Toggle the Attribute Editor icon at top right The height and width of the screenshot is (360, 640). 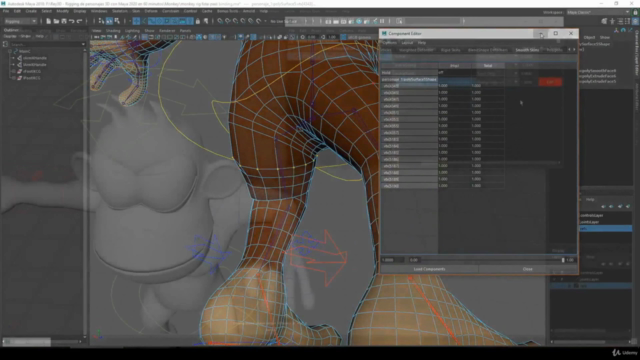[620, 21]
